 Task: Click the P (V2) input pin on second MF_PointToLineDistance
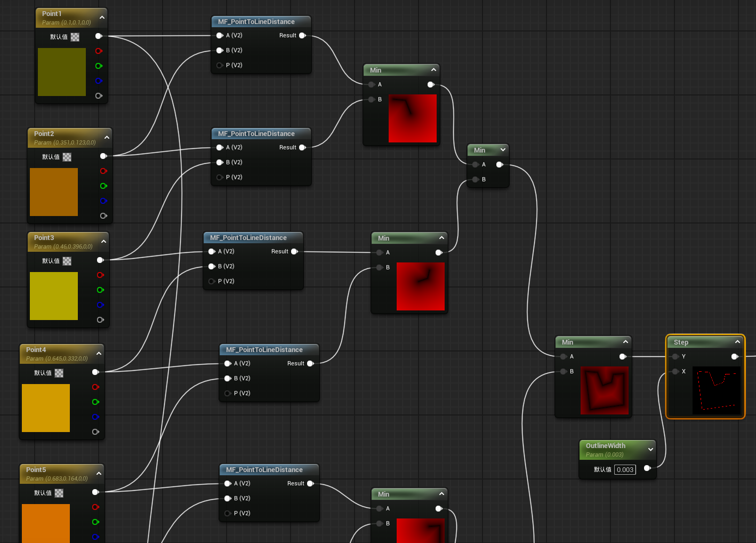tap(220, 178)
